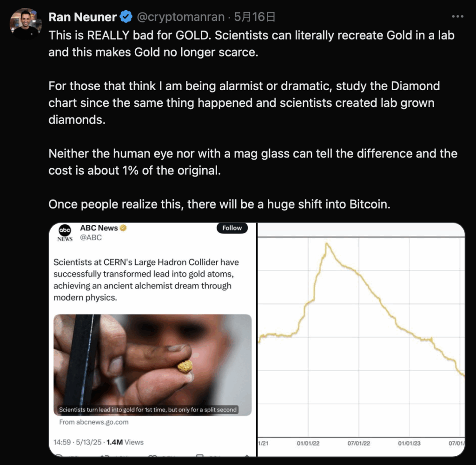Click the peak of the diamond price line

pyautogui.click(x=327, y=243)
